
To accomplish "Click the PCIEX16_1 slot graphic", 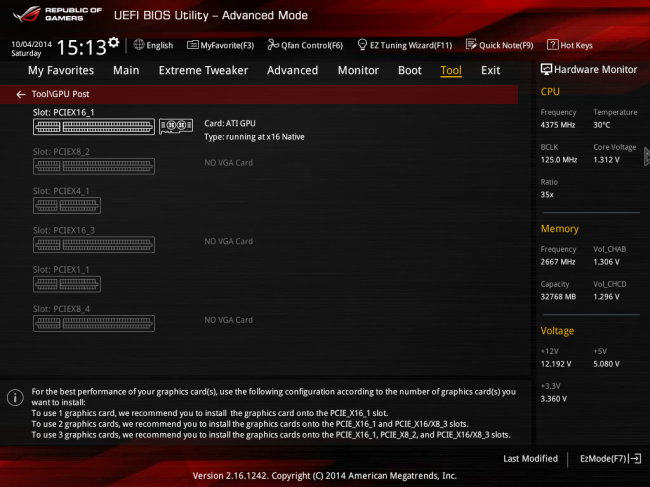I will (95, 127).
